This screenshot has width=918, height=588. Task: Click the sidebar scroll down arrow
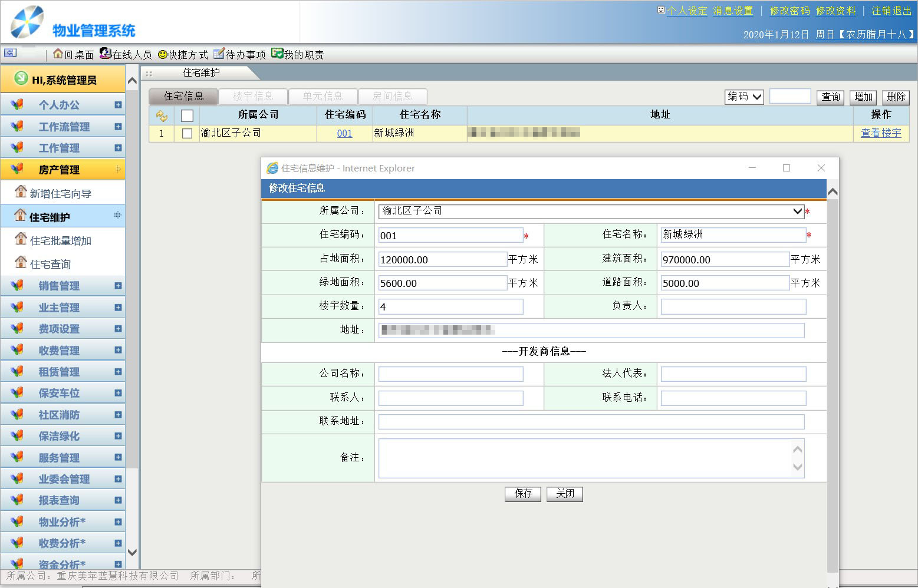pyautogui.click(x=132, y=552)
